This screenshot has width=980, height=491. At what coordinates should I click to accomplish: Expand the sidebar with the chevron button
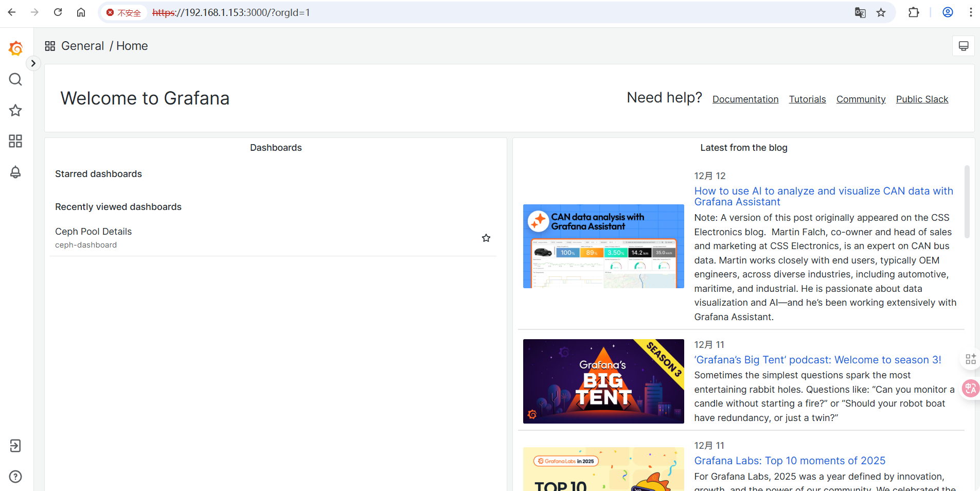(33, 63)
